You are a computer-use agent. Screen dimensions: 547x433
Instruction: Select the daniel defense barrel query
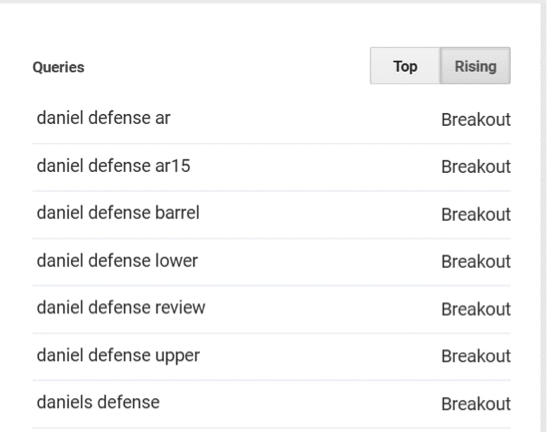pyautogui.click(x=118, y=213)
